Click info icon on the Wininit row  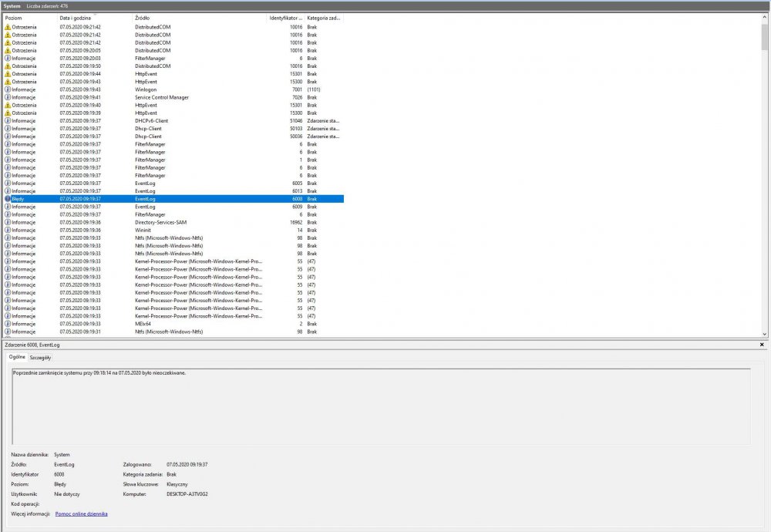(x=8, y=230)
